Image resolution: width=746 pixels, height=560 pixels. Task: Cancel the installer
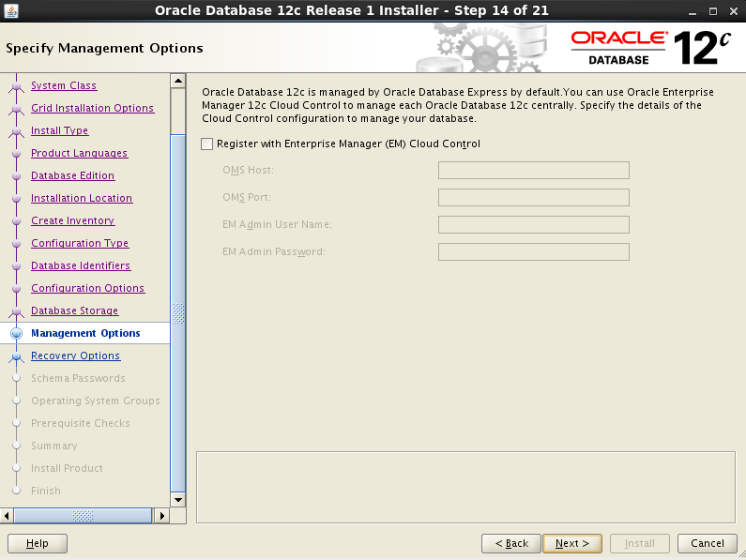[707, 543]
